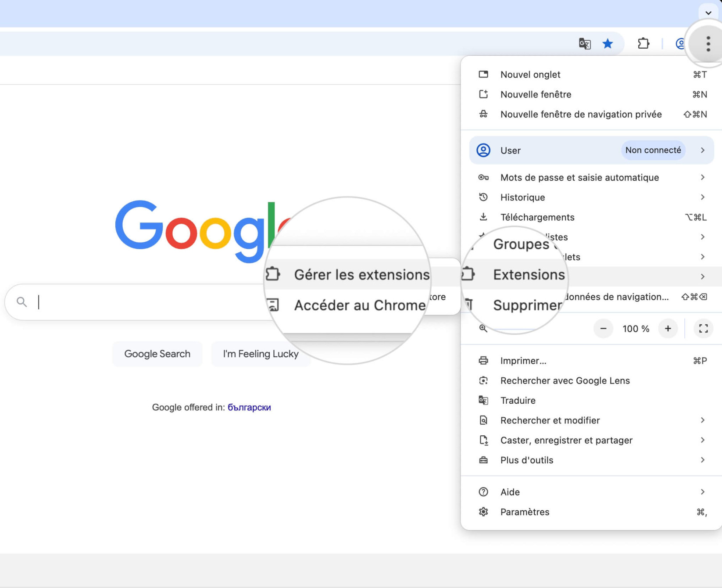
Task: Expand Plus d'outils chevron
Action: pos(702,460)
